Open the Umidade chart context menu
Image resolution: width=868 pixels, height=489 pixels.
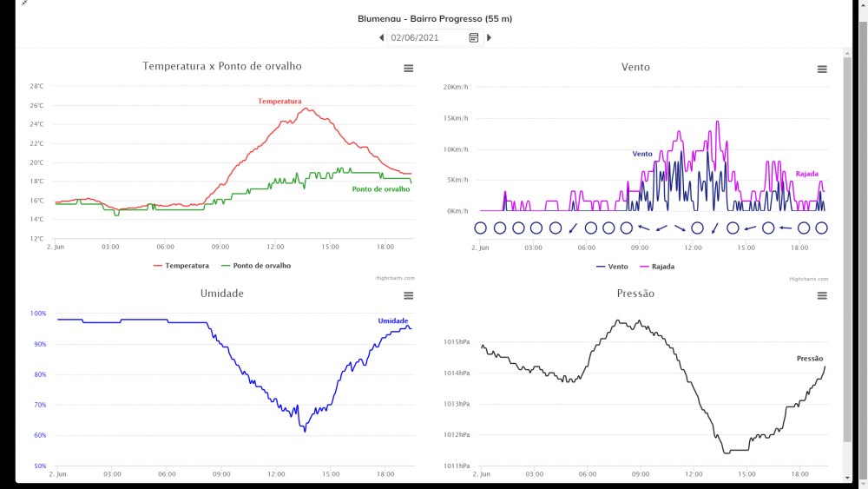[x=409, y=295]
